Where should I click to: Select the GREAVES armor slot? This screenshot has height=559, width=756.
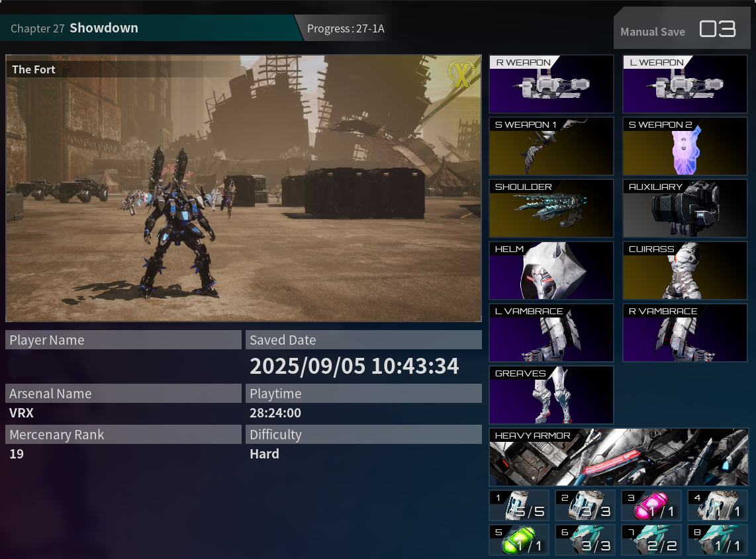pos(551,395)
